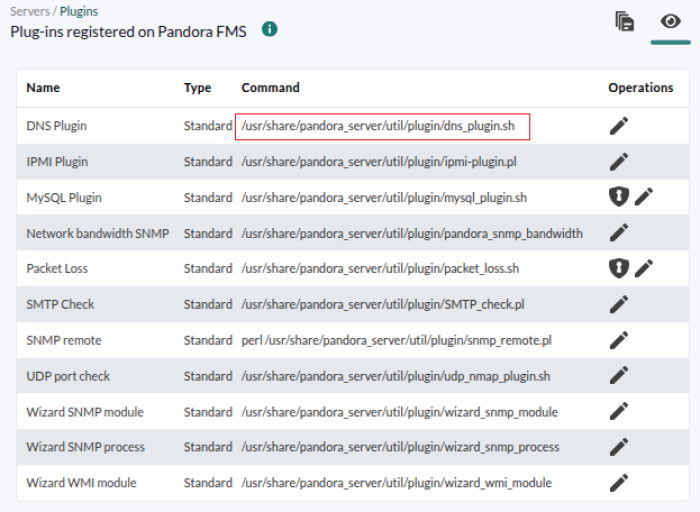The image size is (700, 512).
Task: Select the wizard_wmi_module command path
Action: pyautogui.click(x=396, y=483)
